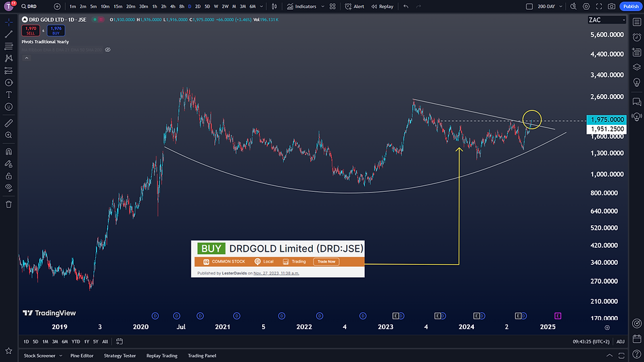This screenshot has height=362, width=644.
Task: Enter fullscreen mode
Action: pyautogui.click(x=599, y=6)
